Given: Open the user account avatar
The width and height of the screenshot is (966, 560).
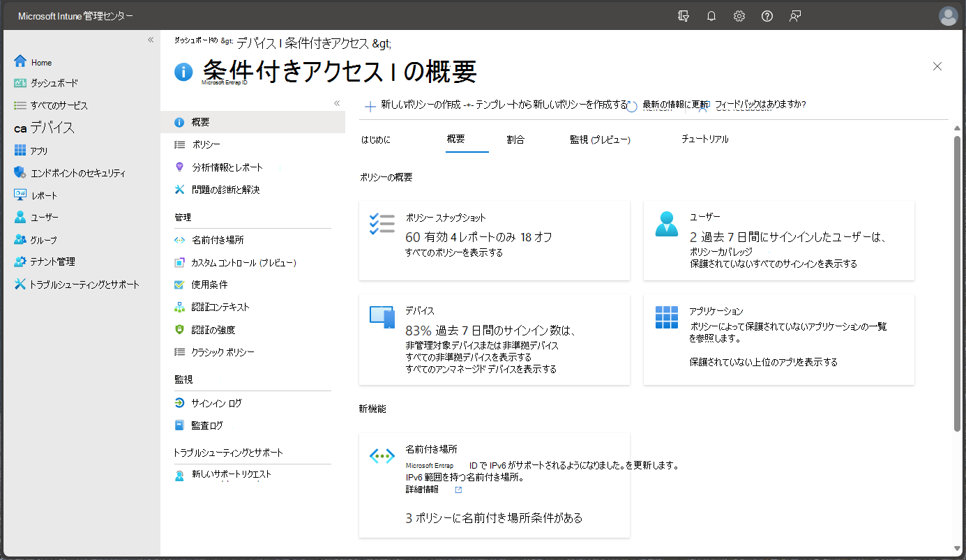Looking at the screenshot, I should 949,16.
